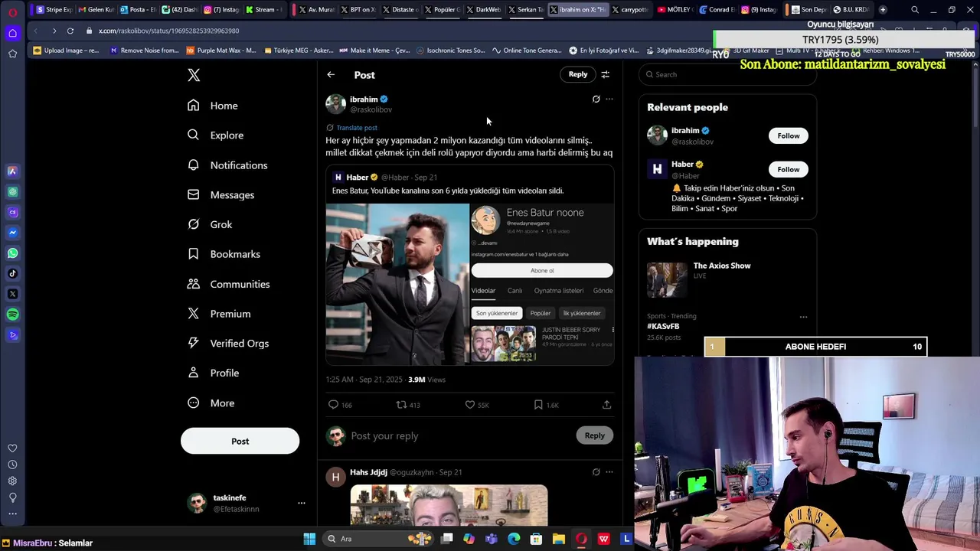The image size is (980, 551).
Task: Go to Home in X sidebar
Action: pyautogui.click(x=213, y=106)
